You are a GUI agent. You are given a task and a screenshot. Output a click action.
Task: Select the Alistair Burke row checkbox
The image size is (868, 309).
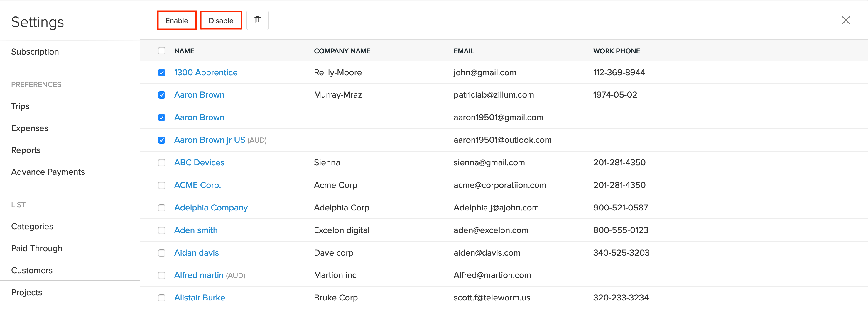(x=162, y=298)
